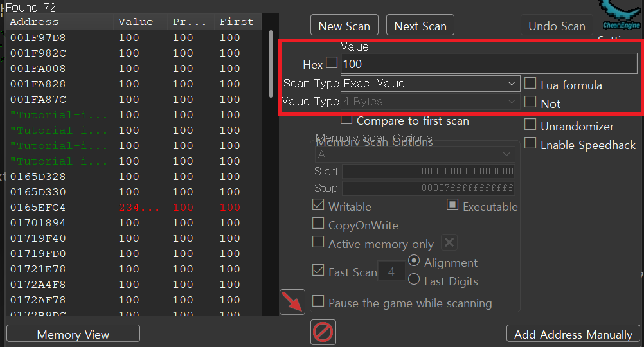Click the red arrow add-to-list icon
Viewport: 644px width, 347px height.
pos(293,302)
